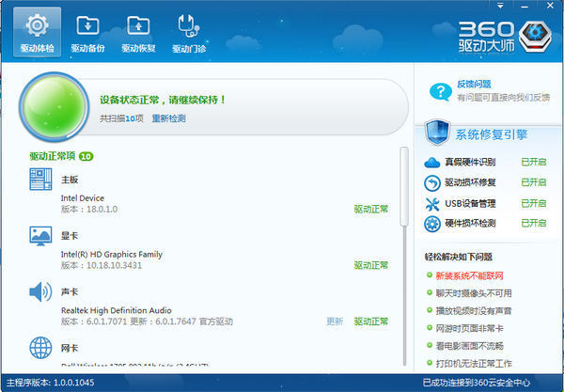564x392 pixels.
Task: Open the 反馈问题 link
Action: point(474,85)
